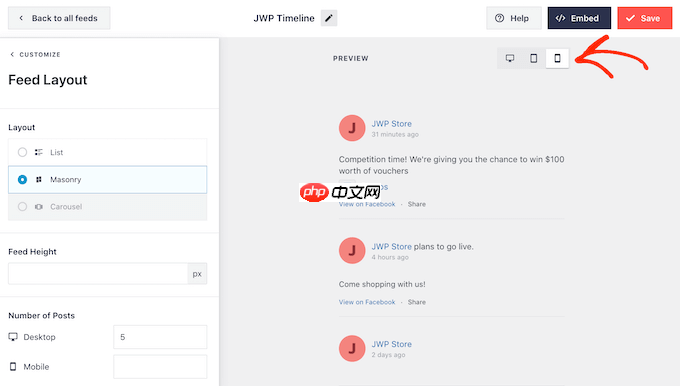Click View on Facebook under Come shopping with us
The image size is (680, 386).
pyautogui.click(x=367, y=302)
